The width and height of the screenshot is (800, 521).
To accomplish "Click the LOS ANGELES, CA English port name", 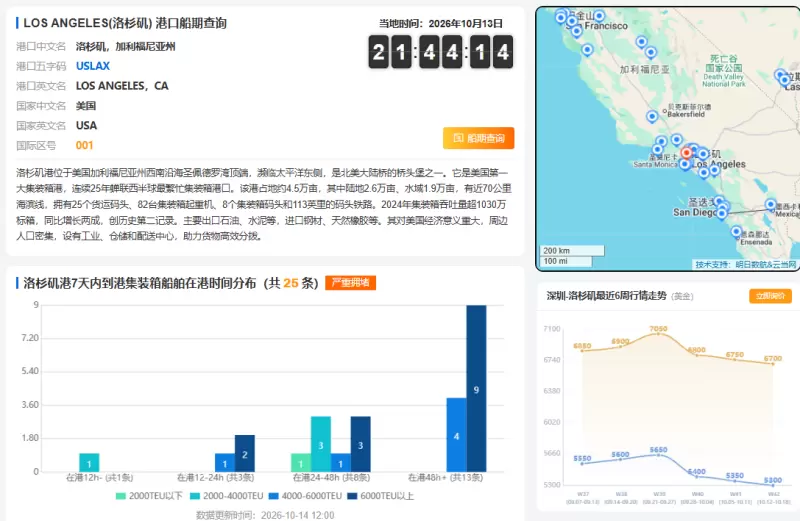I will 122,86.
